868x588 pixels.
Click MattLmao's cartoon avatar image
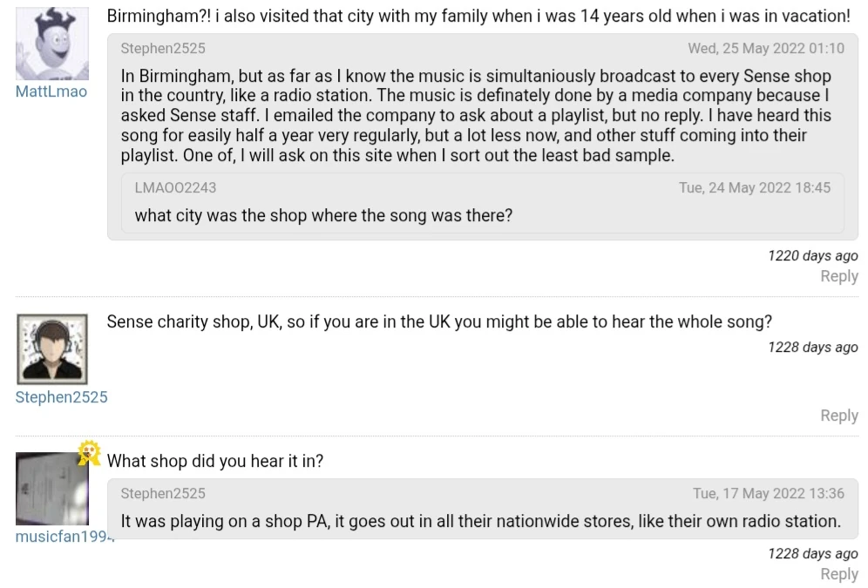[x=52, y=44]
